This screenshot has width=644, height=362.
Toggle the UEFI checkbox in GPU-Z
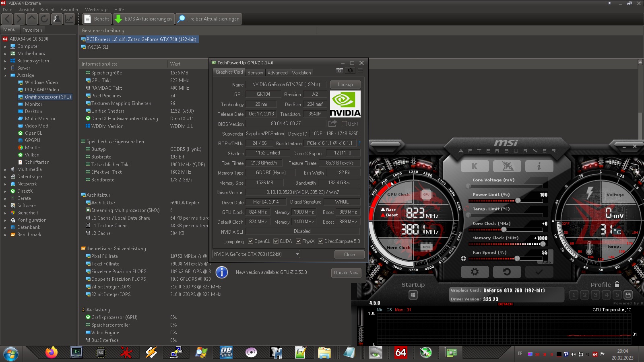coord(344,124)
